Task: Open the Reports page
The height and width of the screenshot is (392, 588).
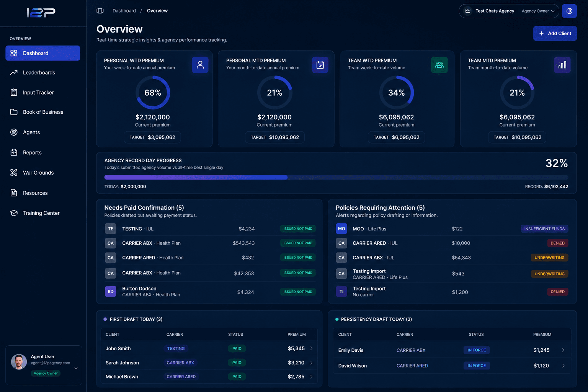Action: 43,152
